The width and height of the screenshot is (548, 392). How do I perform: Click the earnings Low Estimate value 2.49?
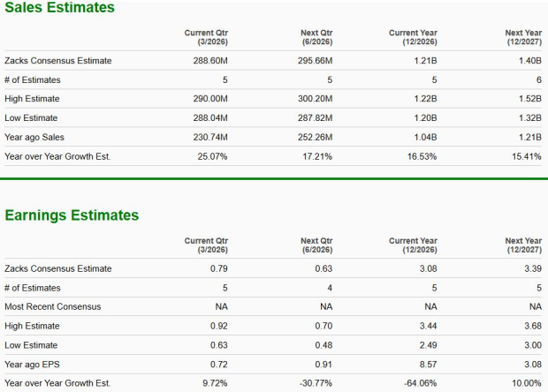pos(428,345)
